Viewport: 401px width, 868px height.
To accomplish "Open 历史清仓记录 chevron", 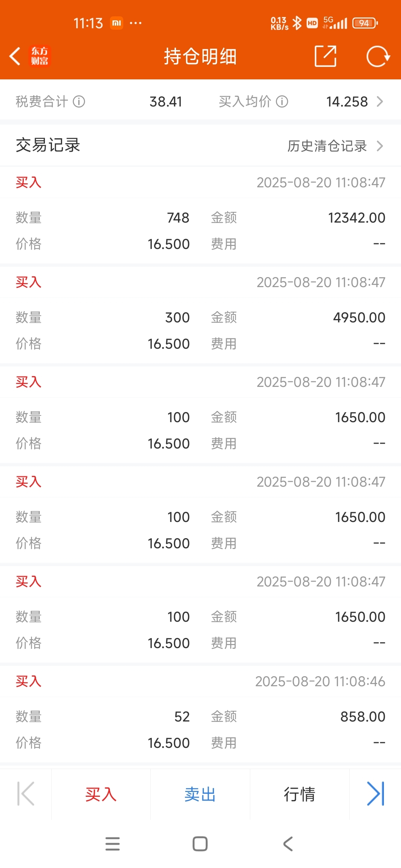I will (x=379, y=146).
